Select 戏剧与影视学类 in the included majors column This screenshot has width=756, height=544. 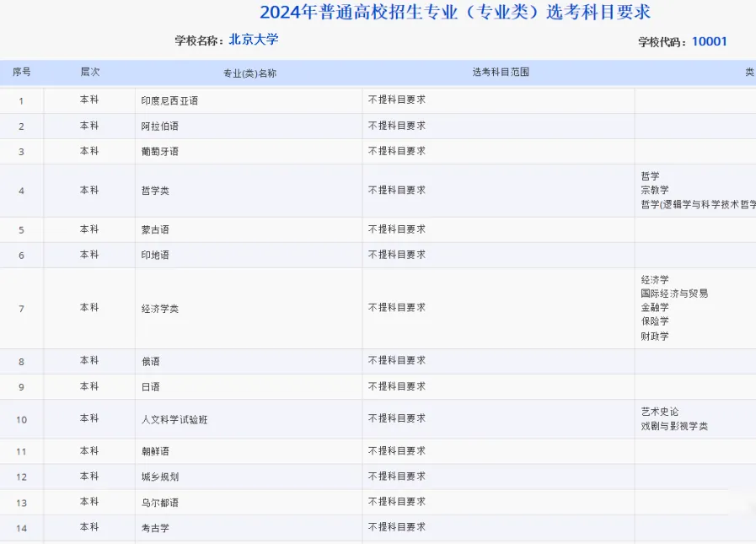[x=674, y=426]
